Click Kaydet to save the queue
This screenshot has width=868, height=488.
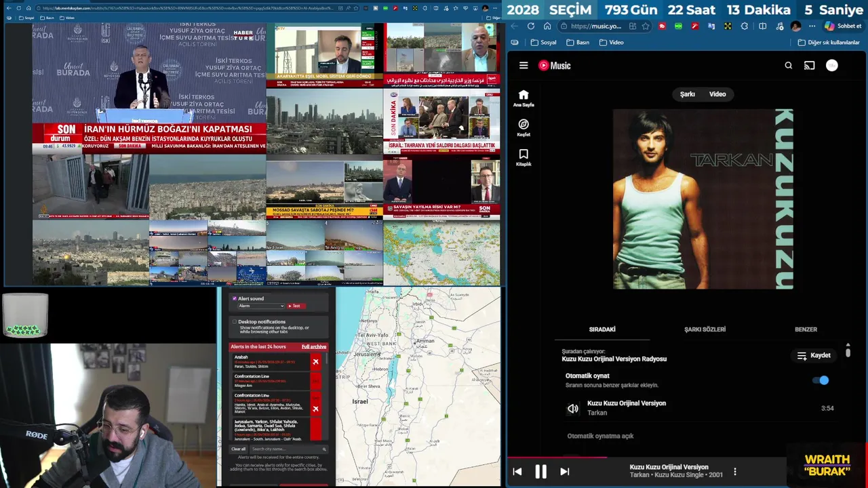pyautogui.click(x=814, y=355)
